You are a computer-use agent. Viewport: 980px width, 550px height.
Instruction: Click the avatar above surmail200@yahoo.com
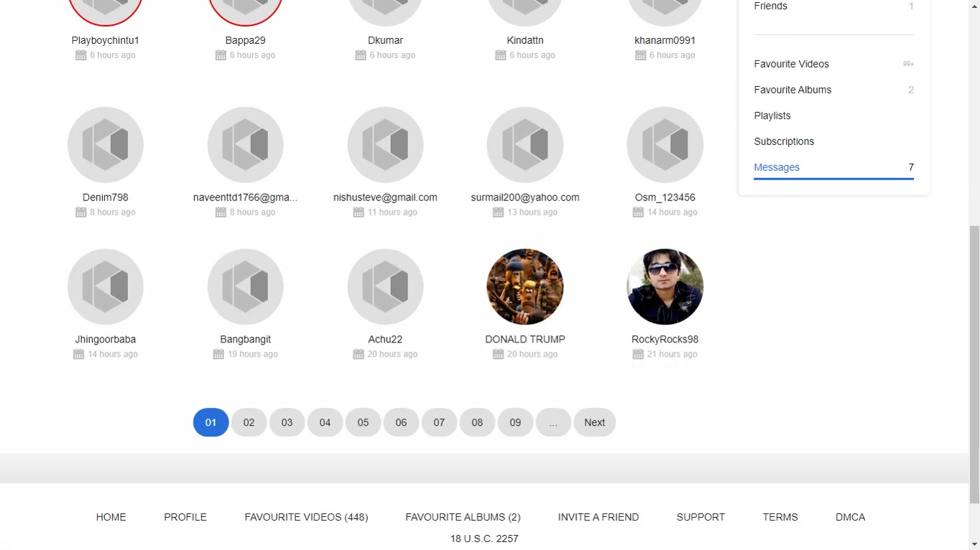pyautogui.click(x=525, y=145)
